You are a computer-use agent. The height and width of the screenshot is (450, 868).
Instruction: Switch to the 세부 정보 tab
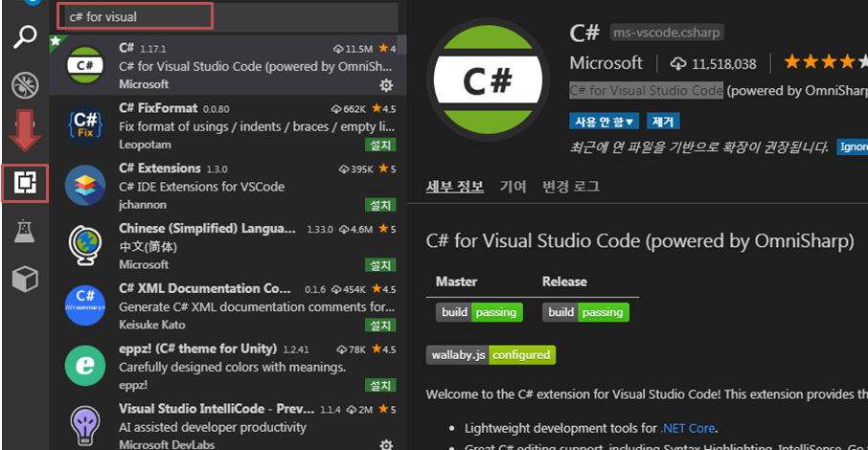[x=455, y=187]
